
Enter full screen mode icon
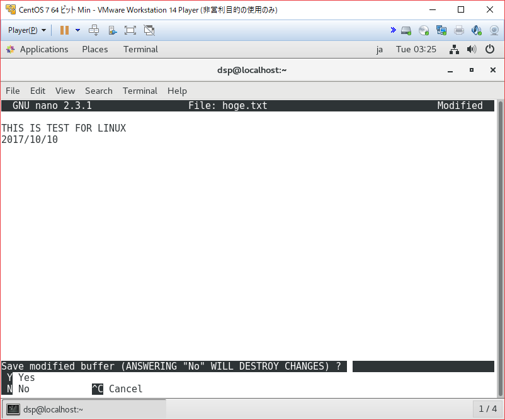130,30
